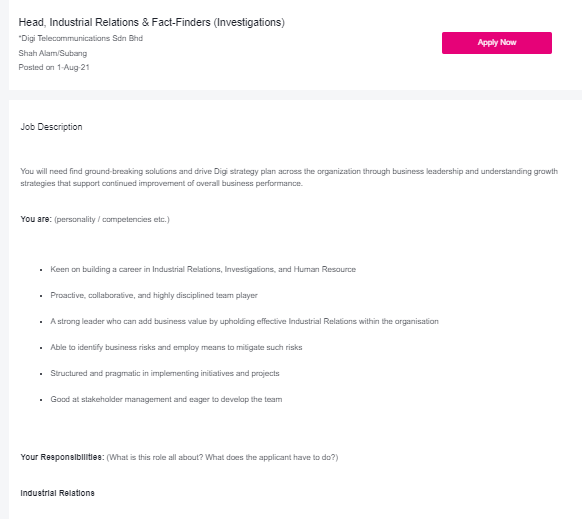Click the Shah Alam/Subang location text
This screenshot has height=519, width=582.
[53, 53]
